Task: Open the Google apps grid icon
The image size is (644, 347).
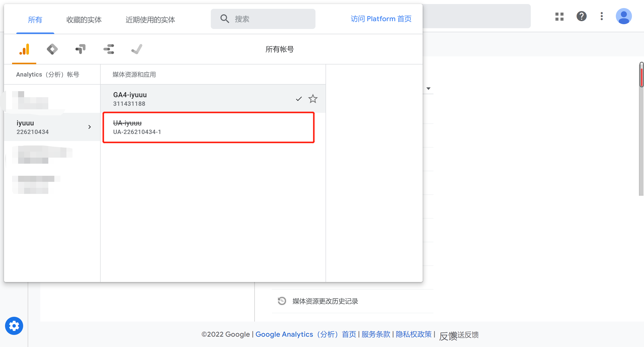Action: [559, 16]
